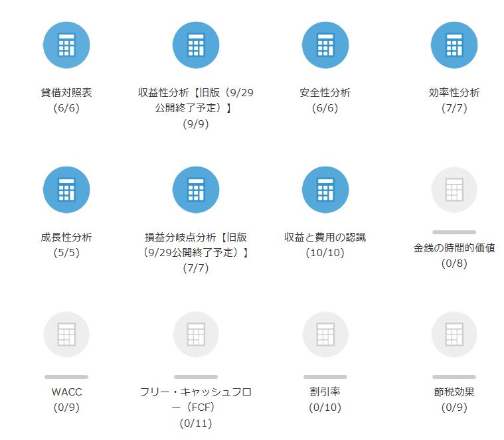Open the 貸借対照表 calculator icon
Viewport: 504px width, 440px height.
(x=66, y=45)
